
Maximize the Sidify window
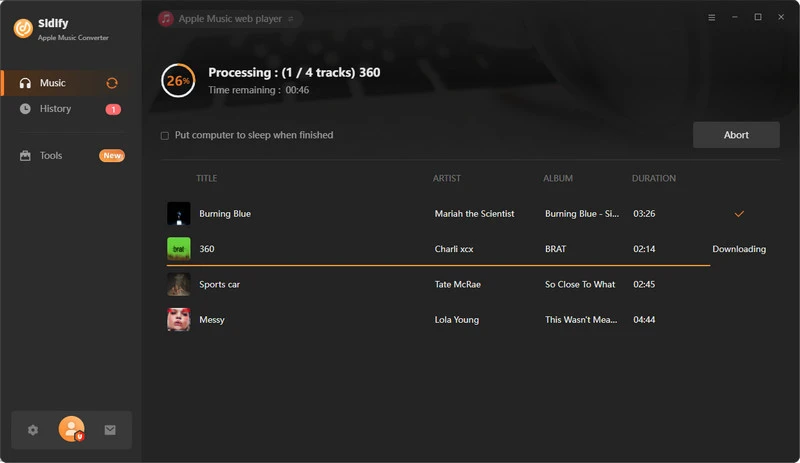[758, 17]
